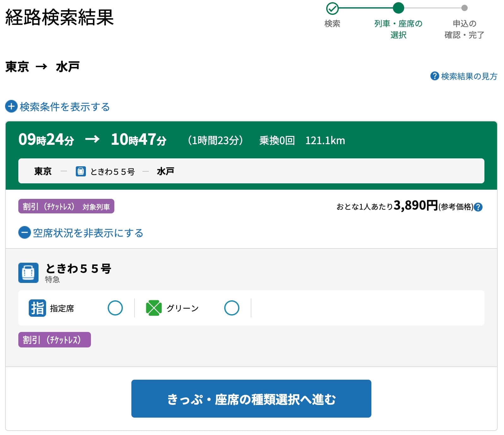The image size is (504, 435).
Task: Click the purple 割引（チケットレス）対象列車 badge
Action: (66, 206)
